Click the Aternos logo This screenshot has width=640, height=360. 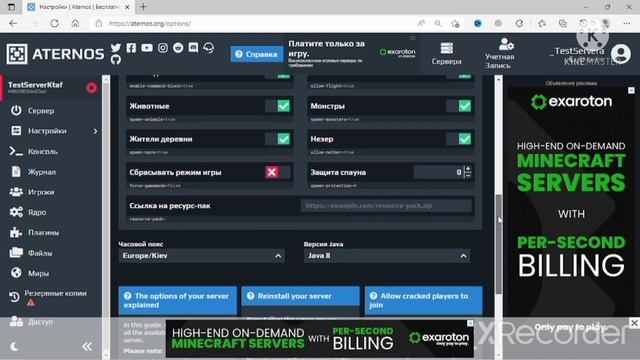click(55, 54)
